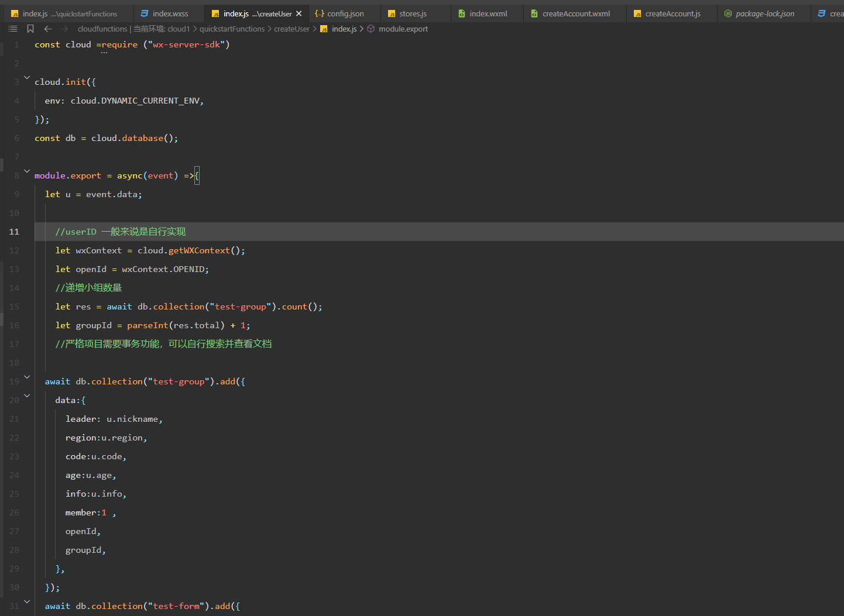Click "cloud.getWXContext()" on line 12
844x616 pixels.
click(x=189, y=250)
